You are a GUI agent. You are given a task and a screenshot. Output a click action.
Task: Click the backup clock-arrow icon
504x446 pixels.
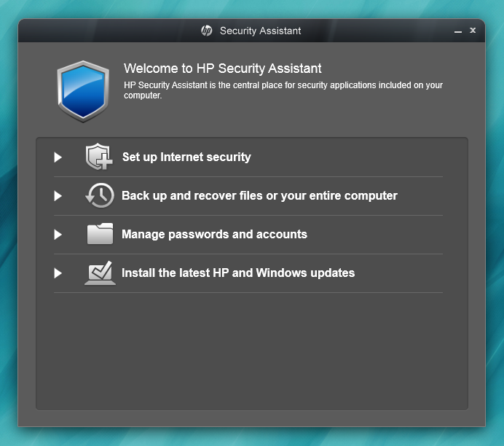pos(100,195)
